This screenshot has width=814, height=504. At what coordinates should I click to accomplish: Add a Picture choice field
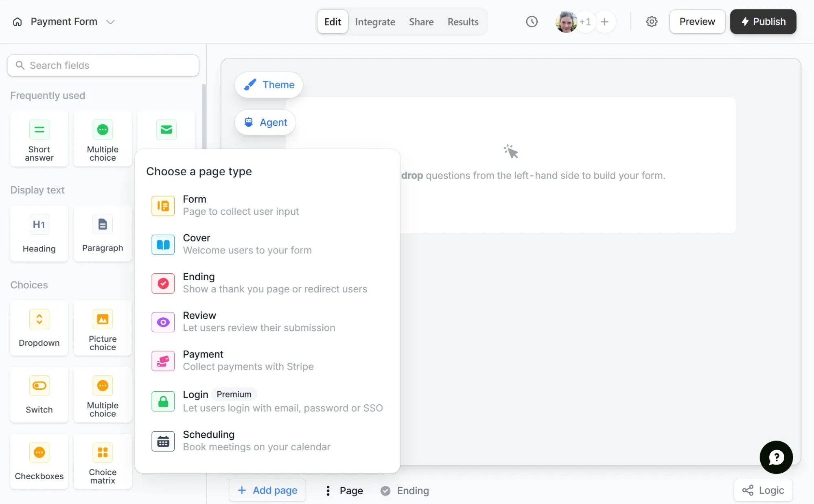click(103, 328)
